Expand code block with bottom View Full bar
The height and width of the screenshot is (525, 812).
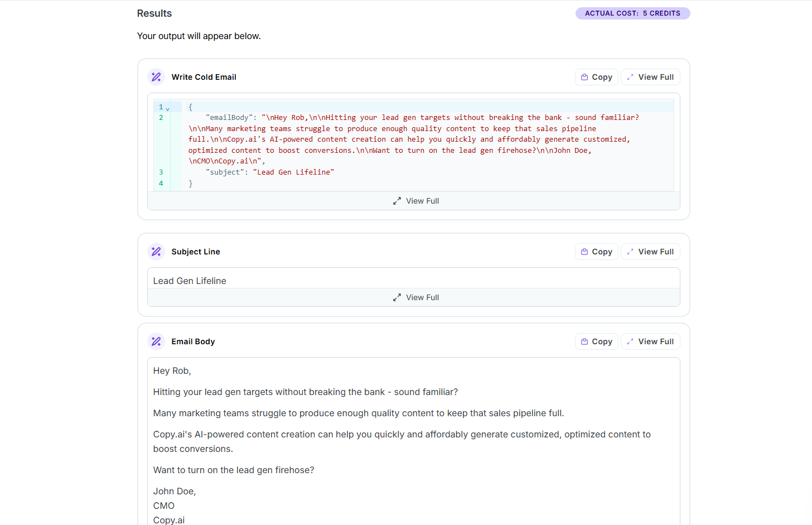(x=414, y=201)
